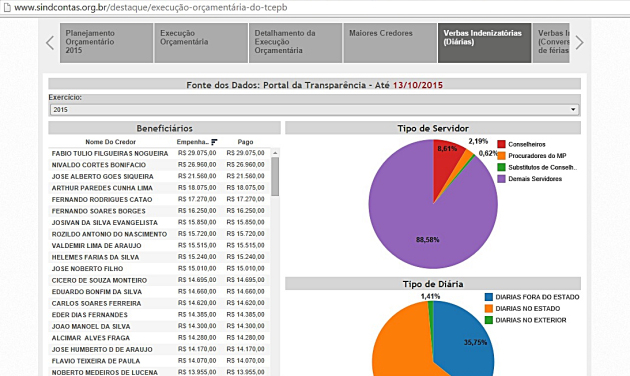Select the FABIO TULIO FILGUEIRAS NOGUEIRA row
630x376 pixels.
pyautogui.click(x=159, y=153)
